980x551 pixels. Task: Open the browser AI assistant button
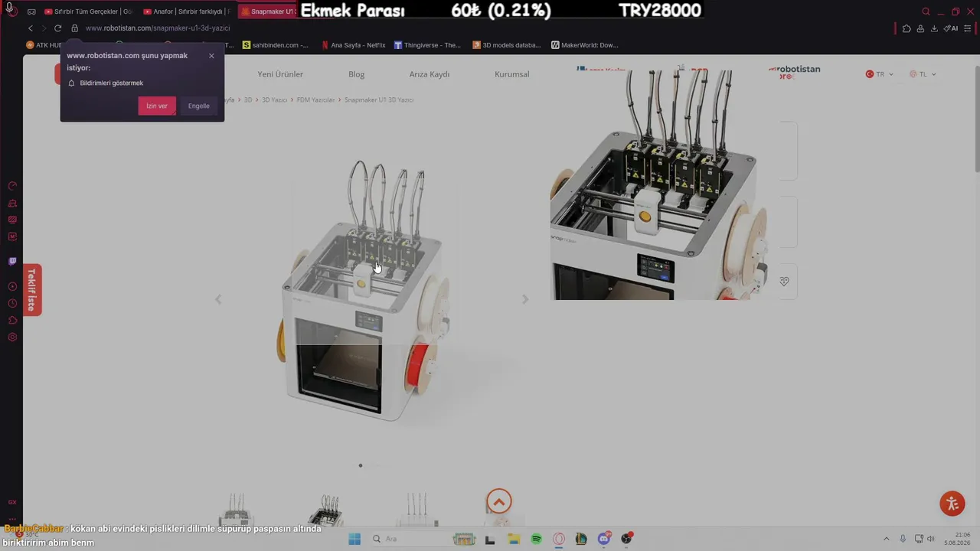(951, 28)
